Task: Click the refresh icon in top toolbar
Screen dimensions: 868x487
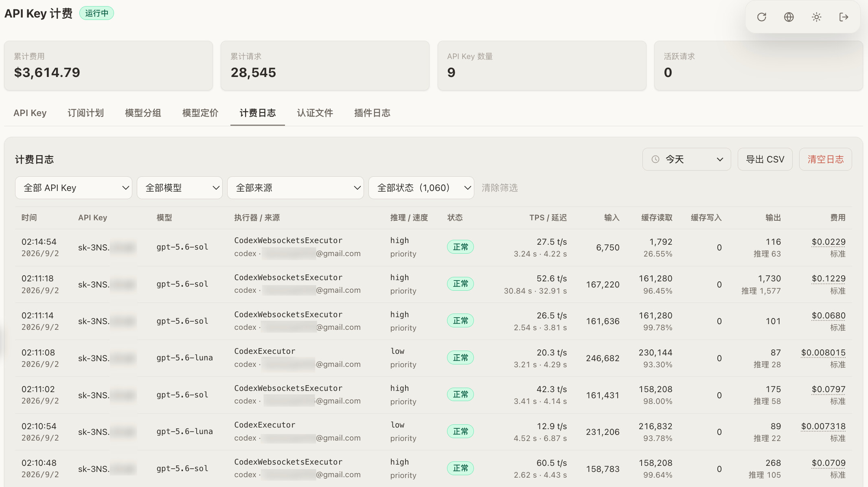Action: [x=761, y=17]
